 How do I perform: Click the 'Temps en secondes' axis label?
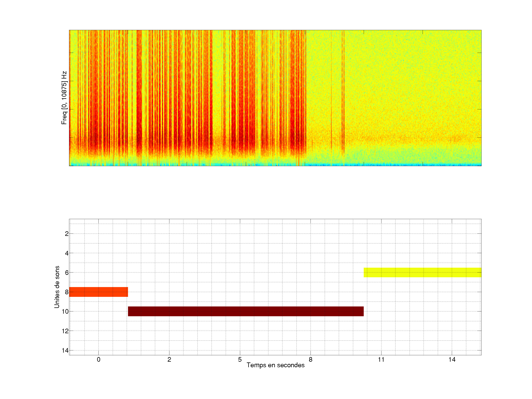click(x=275, y=365)
